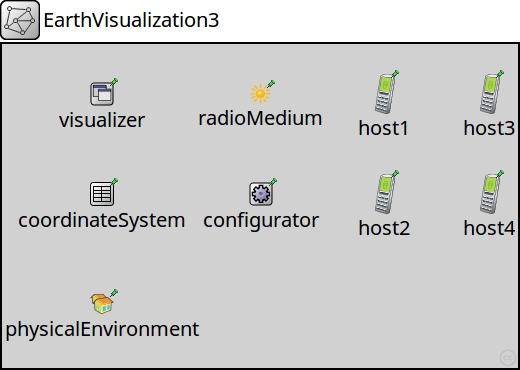
Task: Click the cc watermark in corner
Action: tap(508, 358)
